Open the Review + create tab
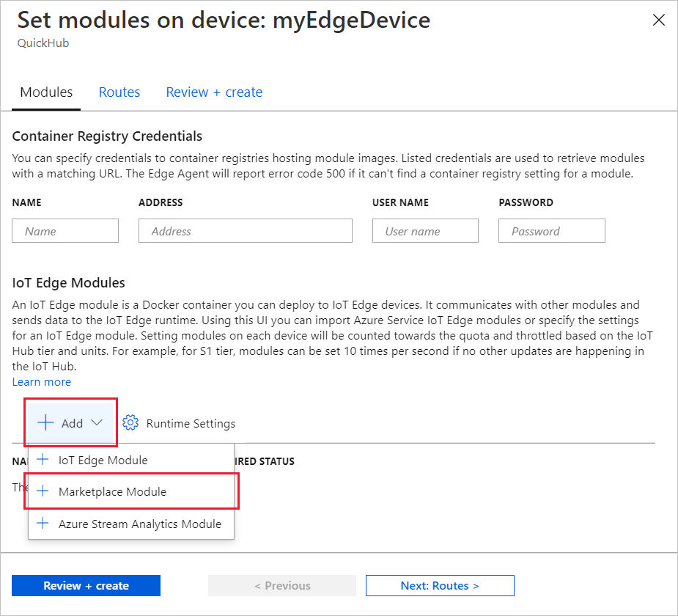This screenshot has width=678, height=616. [x=214, y=92]
